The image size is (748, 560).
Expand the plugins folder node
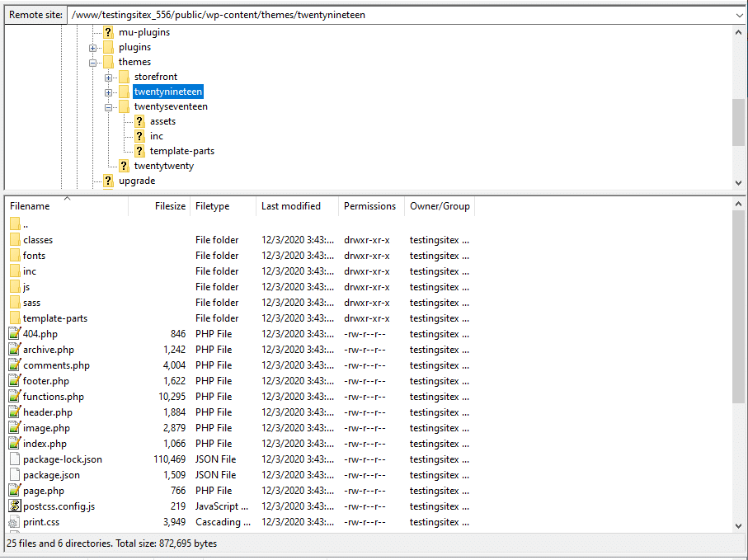pyautogui.click(x=92, y=48)
